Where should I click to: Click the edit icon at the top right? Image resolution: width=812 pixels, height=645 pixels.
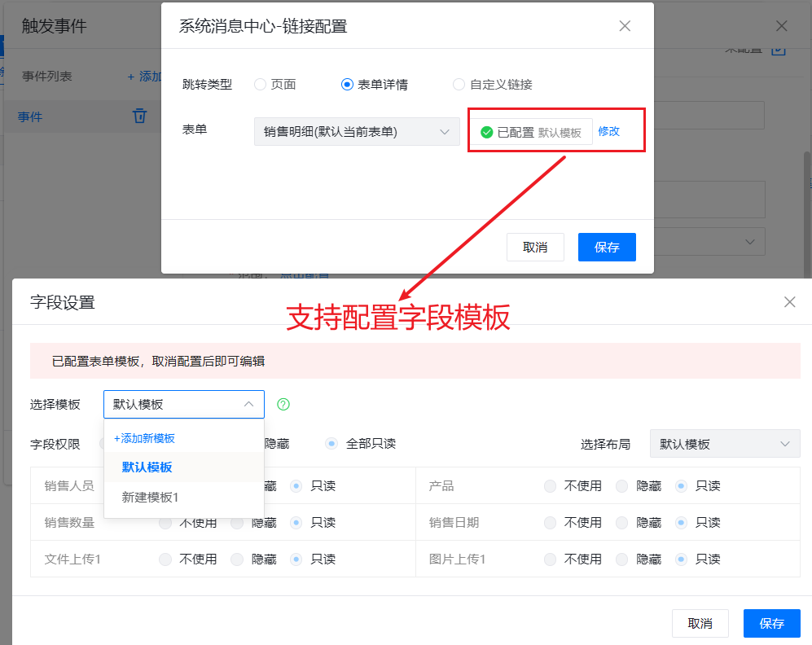click(x=778, y=49)
